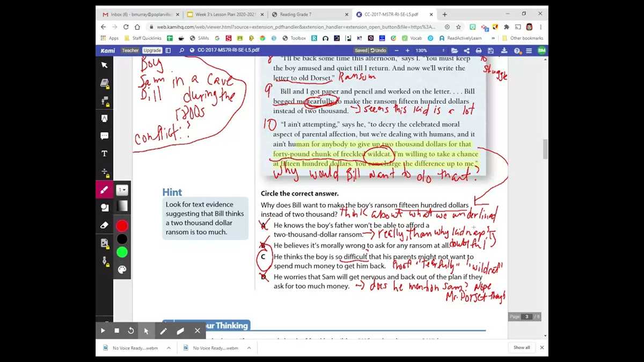Pick the red drawing color
The image size is (644, 362).
(122, 226)
